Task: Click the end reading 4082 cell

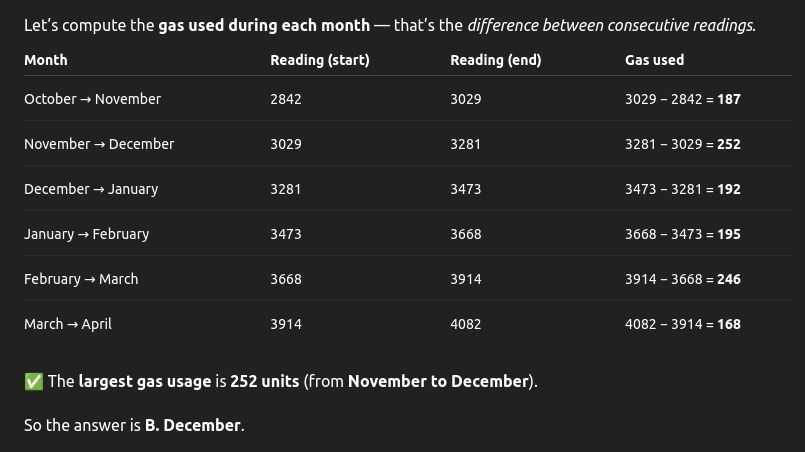Action: [x=466, y=324]
